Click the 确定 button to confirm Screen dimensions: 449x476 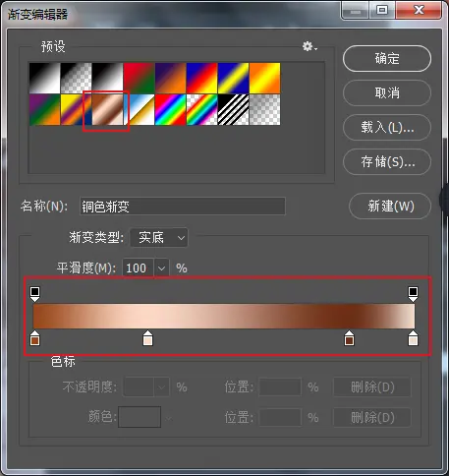coord(387,58)
